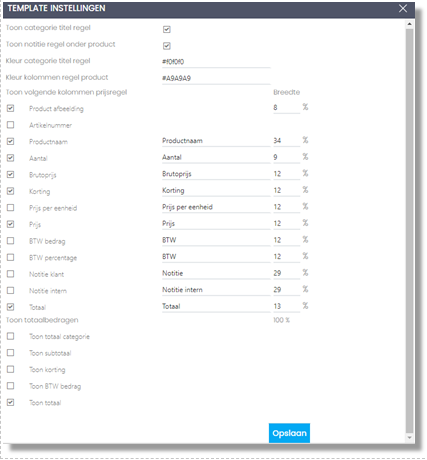Uncheck Toon categorie titel regel checkbox

tap(167, 29)
